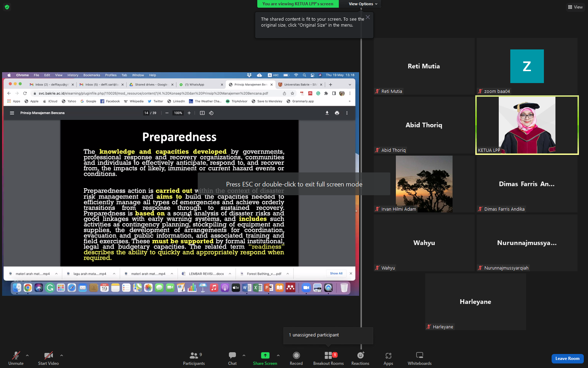Select Irvan Hilmi Adam's sunset thumbnail
This screenshot has width=588, height=368.
(424, 184)
